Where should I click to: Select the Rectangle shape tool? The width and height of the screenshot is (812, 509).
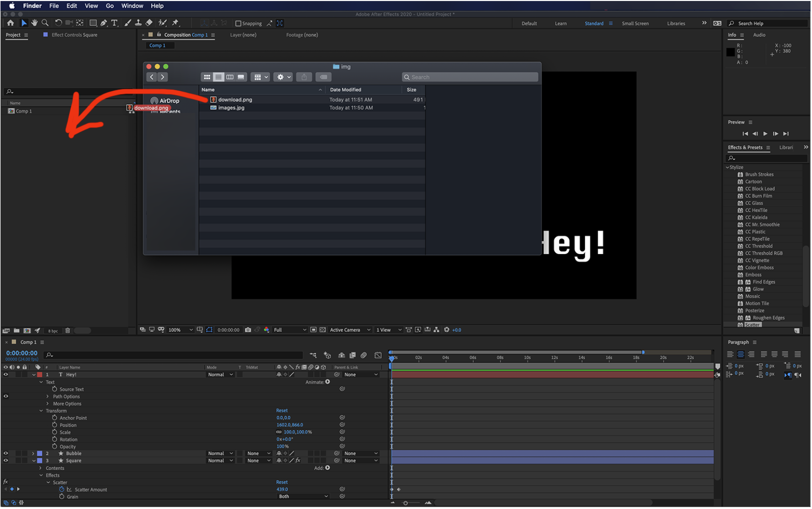(x=93, y=23)
